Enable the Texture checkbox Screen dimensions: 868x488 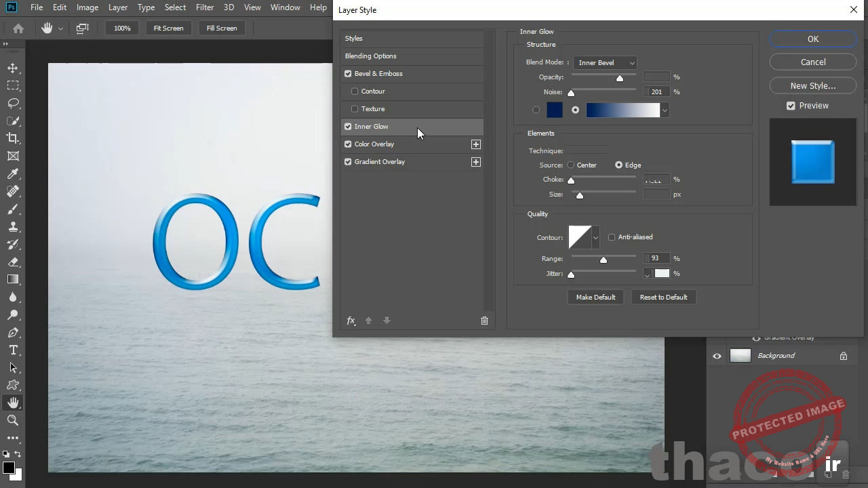[355, 109]
